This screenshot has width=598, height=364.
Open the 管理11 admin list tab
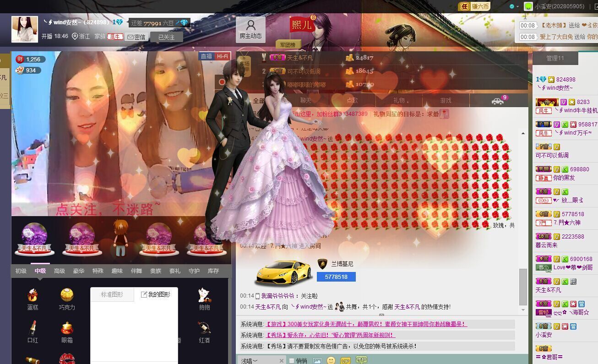555,58
